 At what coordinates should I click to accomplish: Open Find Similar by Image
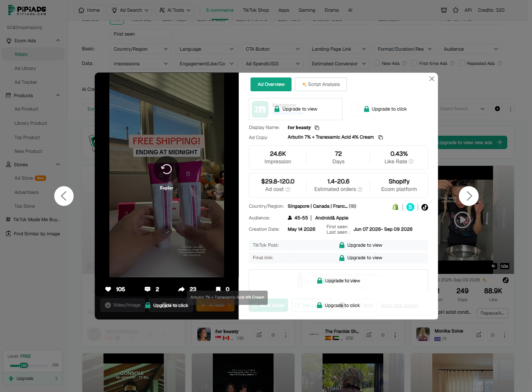click(x=33, y=234)
